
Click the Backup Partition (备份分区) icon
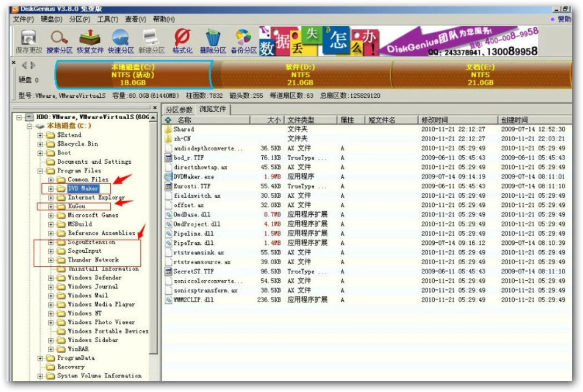pos(243,41)
